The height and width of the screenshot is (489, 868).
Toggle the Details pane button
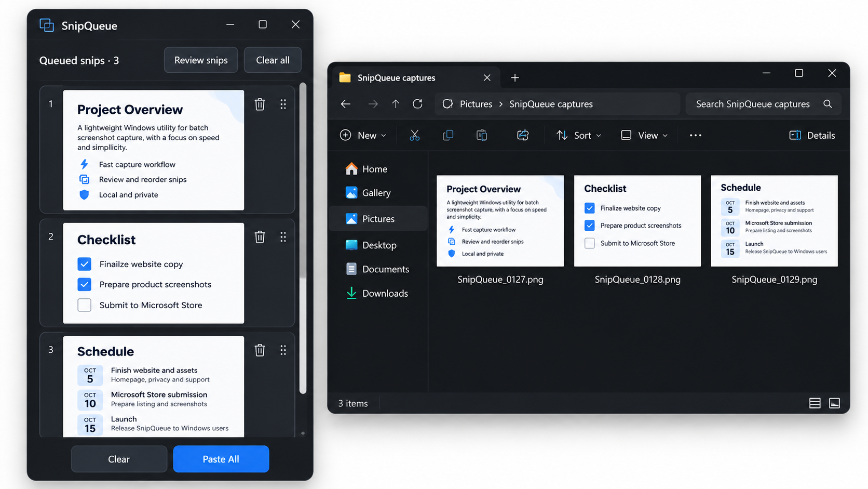point(812,135)
